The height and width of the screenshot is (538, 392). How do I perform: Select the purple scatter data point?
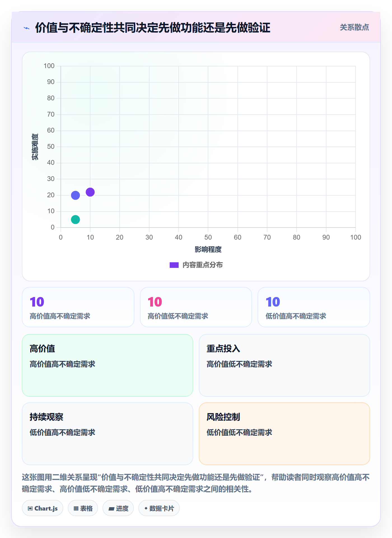click(90, 192)
